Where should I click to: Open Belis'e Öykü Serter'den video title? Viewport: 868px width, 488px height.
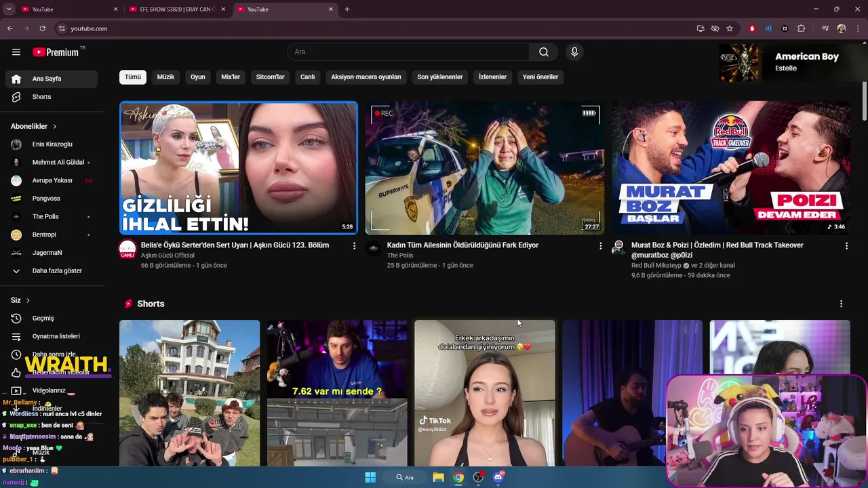click(x=235, y=245)
